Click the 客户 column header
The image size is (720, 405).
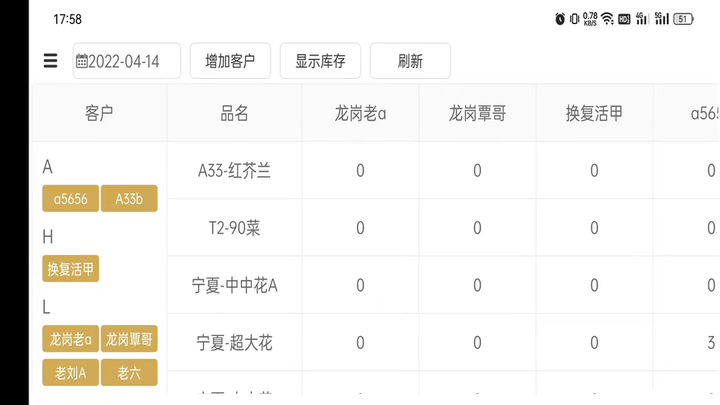point(99,113)
